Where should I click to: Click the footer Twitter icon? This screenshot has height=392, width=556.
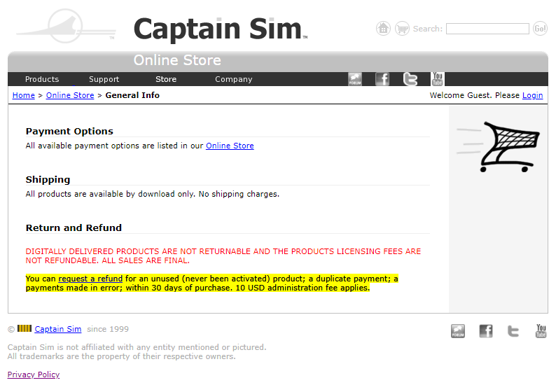point(513,331)
